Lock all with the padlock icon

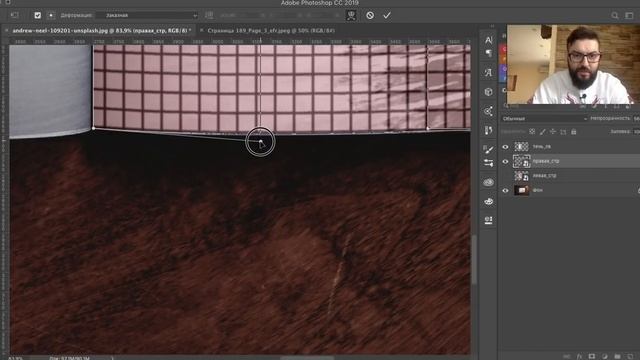click(573, 132)
